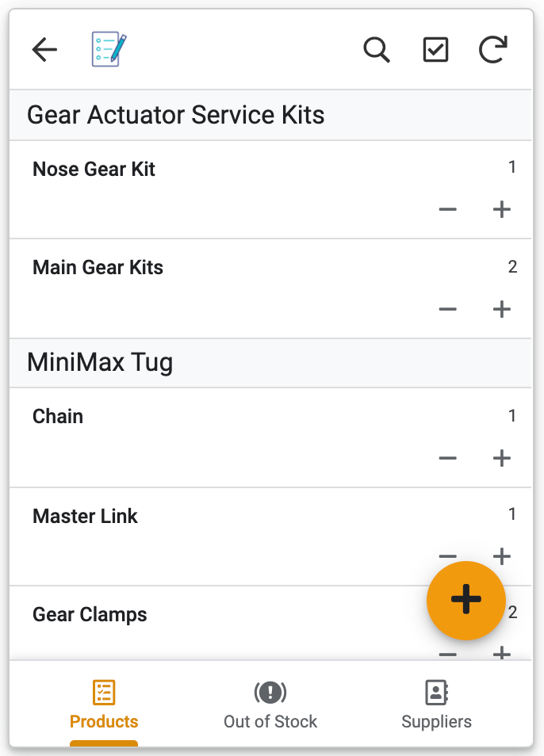Increase Nose Gear Kit quantity
Image resolution: width=544 pixels, height=756 pixels.
tap(501, 209)
